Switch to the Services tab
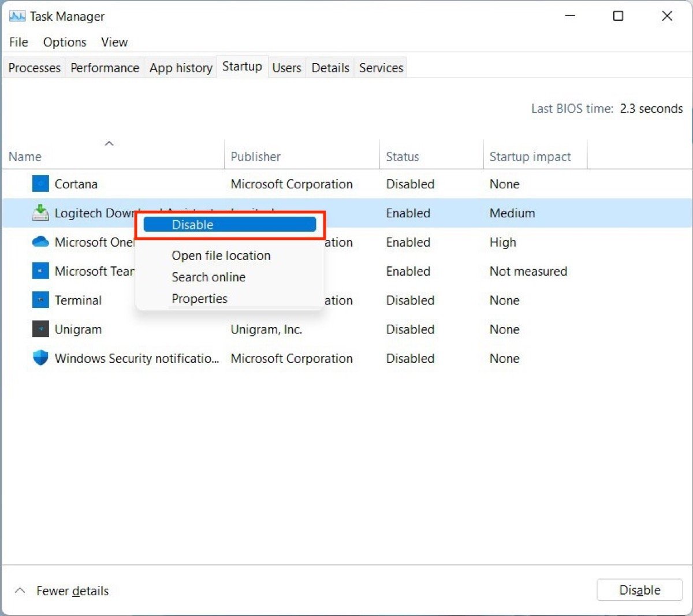This screenshot has width=693, height=616. (381, 68)
